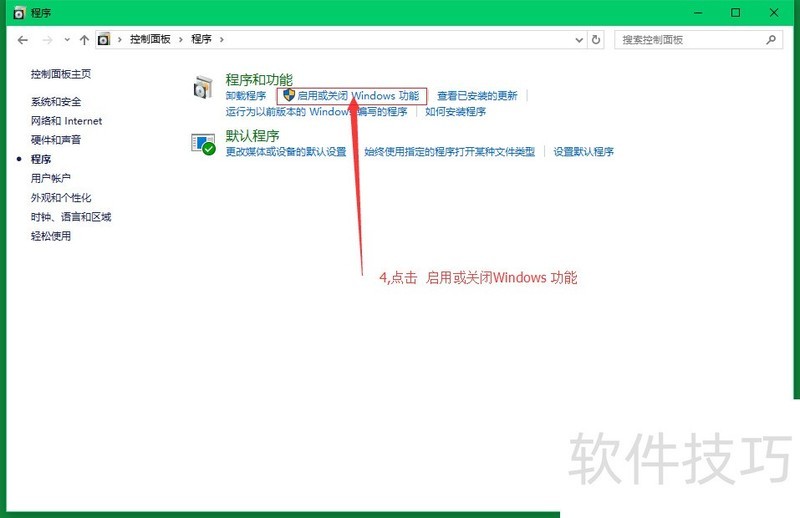Open 用户帐户 category
The height and width of the screenshot is (518, 800).
click(x=51, y=178)
